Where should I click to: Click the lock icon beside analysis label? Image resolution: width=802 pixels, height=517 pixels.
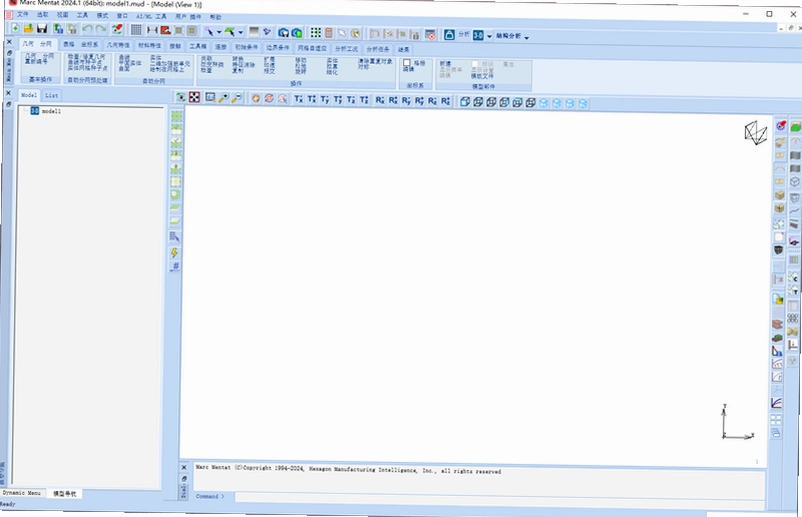click(x=449, y=34)
